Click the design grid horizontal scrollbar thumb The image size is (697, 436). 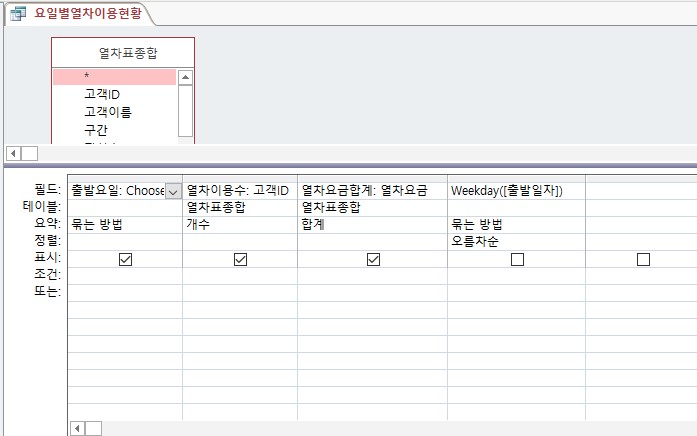pyautogui.click(x=93, y=428)
